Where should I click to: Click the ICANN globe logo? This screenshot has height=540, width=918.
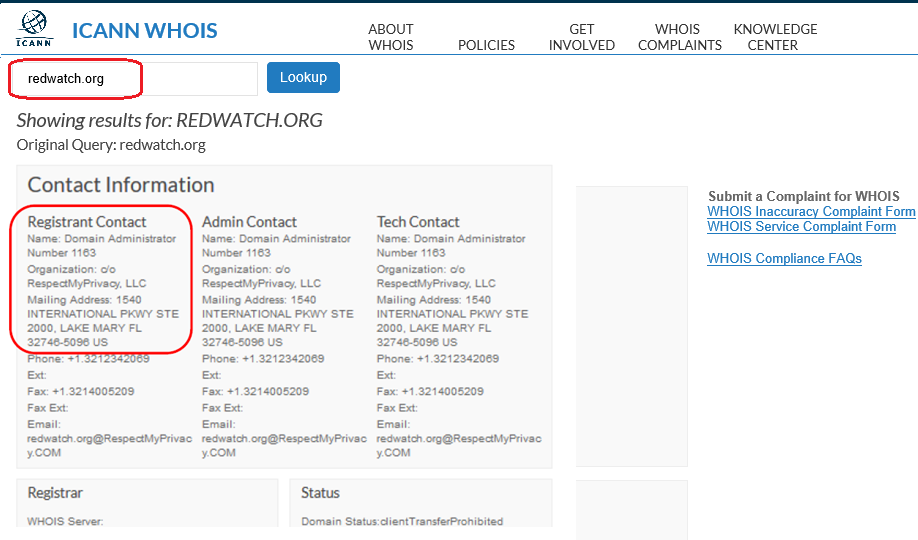34,28
